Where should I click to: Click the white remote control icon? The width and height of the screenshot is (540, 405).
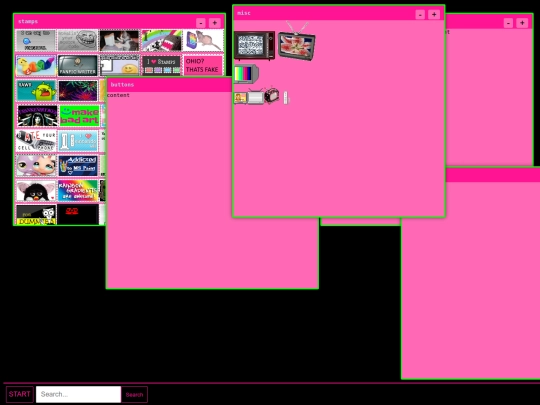(x=285, y=97)
